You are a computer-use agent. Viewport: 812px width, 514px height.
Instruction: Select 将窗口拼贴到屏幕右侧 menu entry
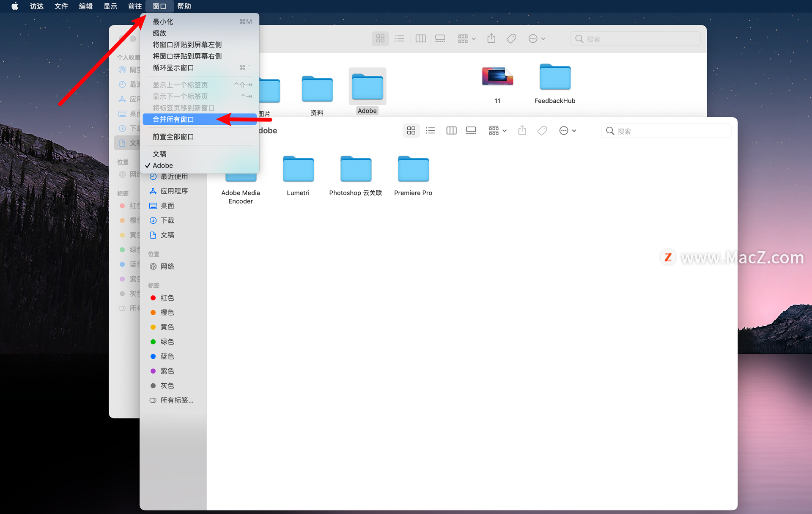pyautogui.click(x=200, y=56)
